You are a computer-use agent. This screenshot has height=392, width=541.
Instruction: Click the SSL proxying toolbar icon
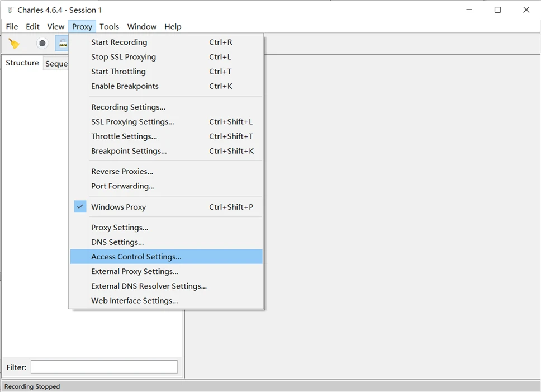(63, 44)
